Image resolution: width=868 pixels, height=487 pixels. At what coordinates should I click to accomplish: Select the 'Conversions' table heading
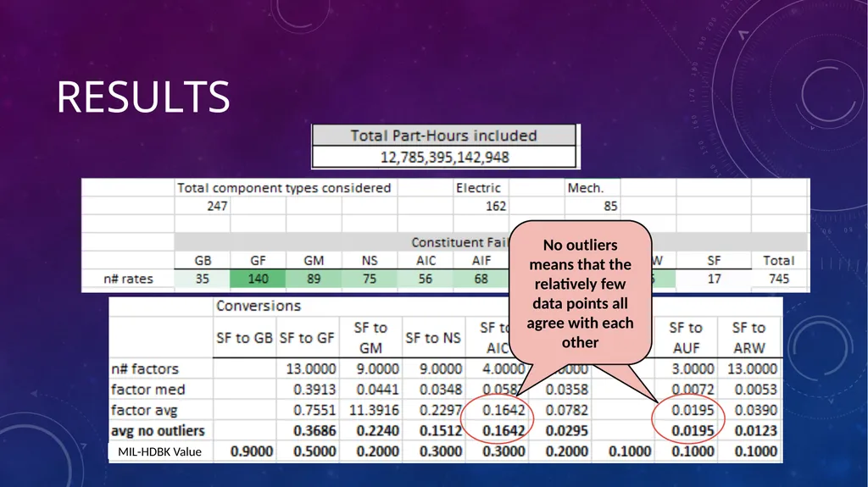(x=259, y=306)
